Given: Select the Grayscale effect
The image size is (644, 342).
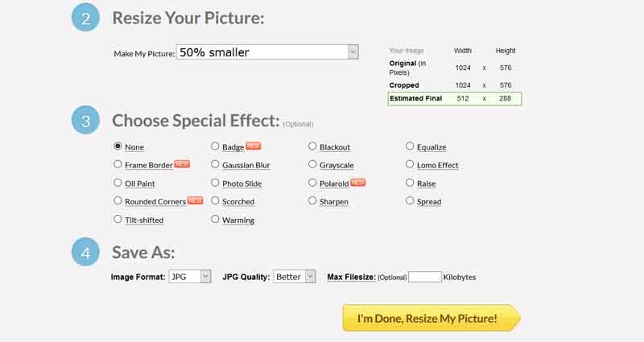Looking at the screenshot, I should (x=312, y=165).
